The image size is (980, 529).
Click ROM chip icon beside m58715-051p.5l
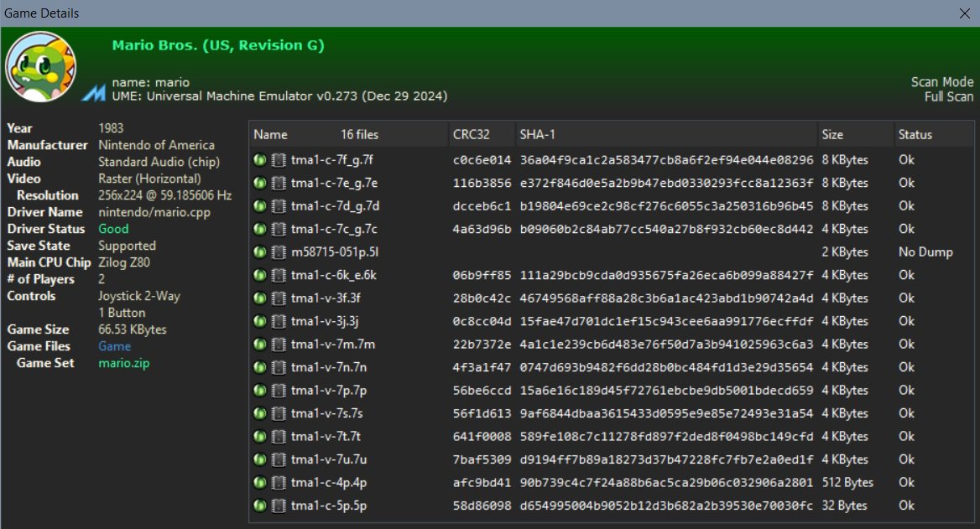coord(279,252)
